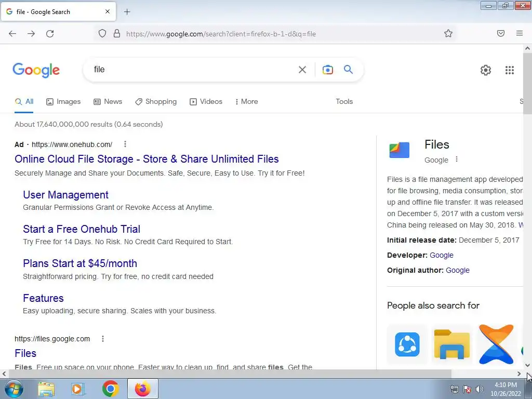Open Google quick settings gear
This screenshot has width=532, height=399.
(486, 70)
